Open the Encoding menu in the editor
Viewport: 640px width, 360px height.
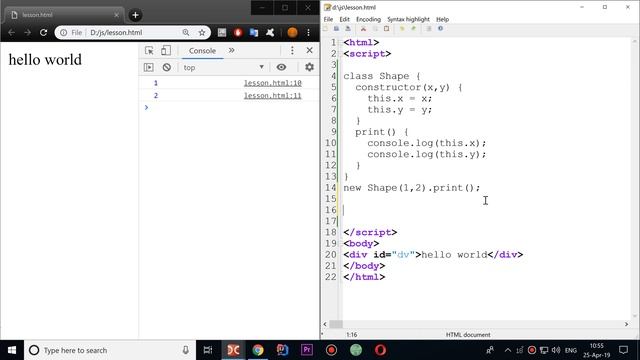pyautogui.click(x=368, y=19)
